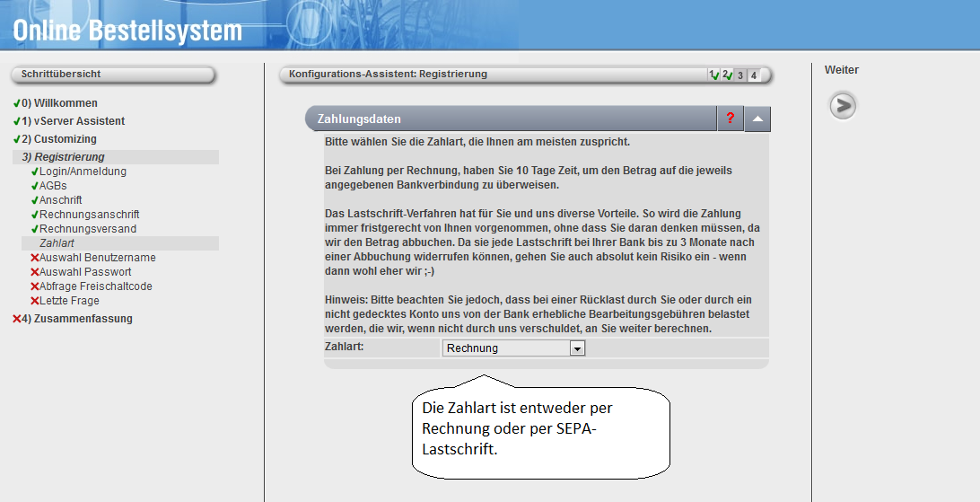980x502 pixels.
Task: Go to 4) Zusammenfassung step
Action: pyautogui.click(x=76, y=319)
